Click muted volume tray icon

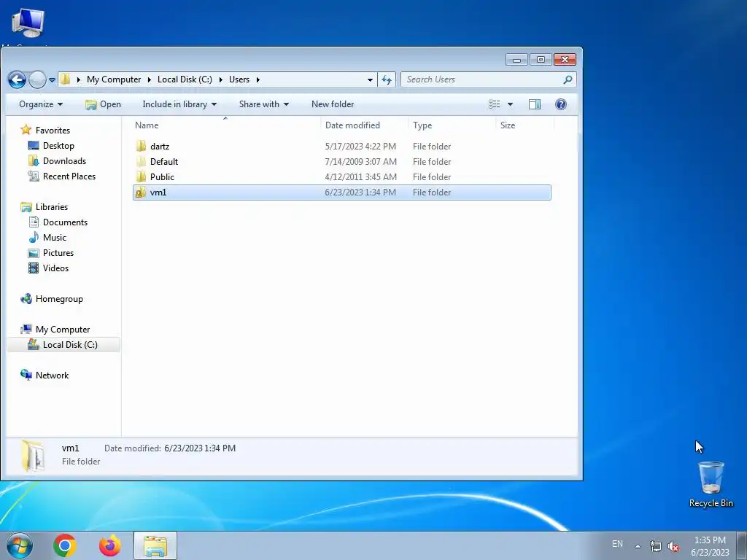pyautogui.click(x=673, y=546)
